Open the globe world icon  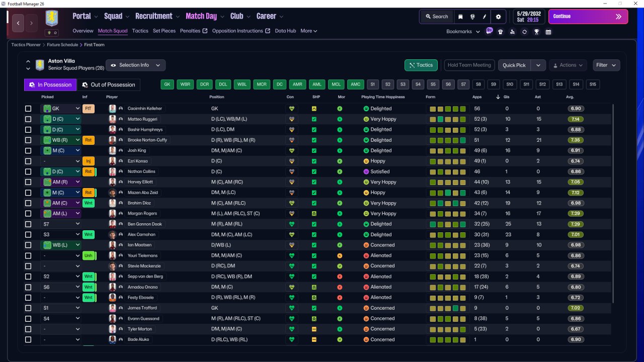(x=473, y=17)
